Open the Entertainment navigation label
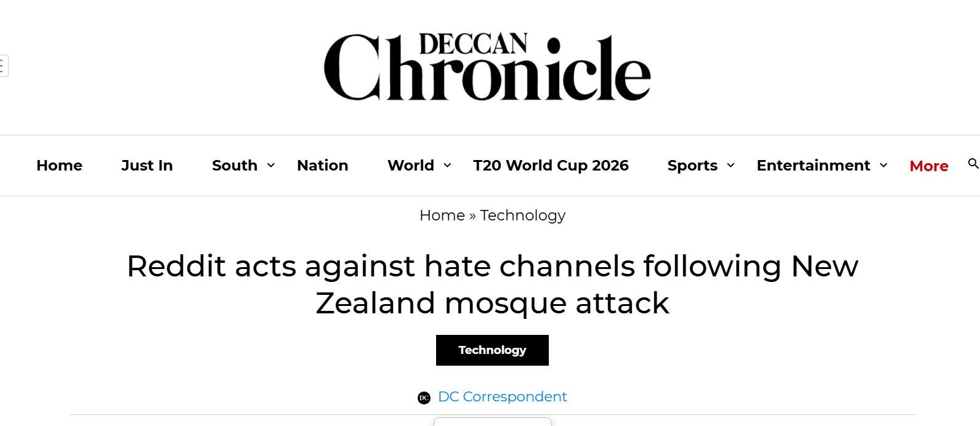980x426 pixels. pos(813,166)
